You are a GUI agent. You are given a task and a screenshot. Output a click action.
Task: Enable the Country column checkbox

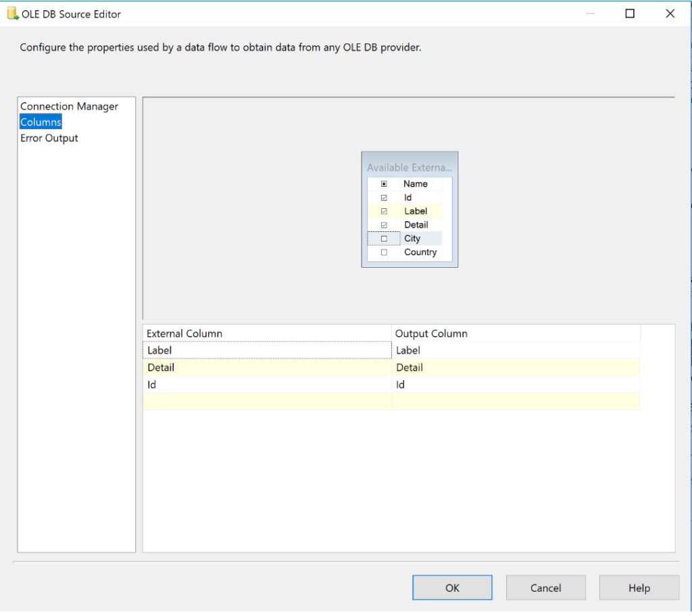(x=383, y=252)
